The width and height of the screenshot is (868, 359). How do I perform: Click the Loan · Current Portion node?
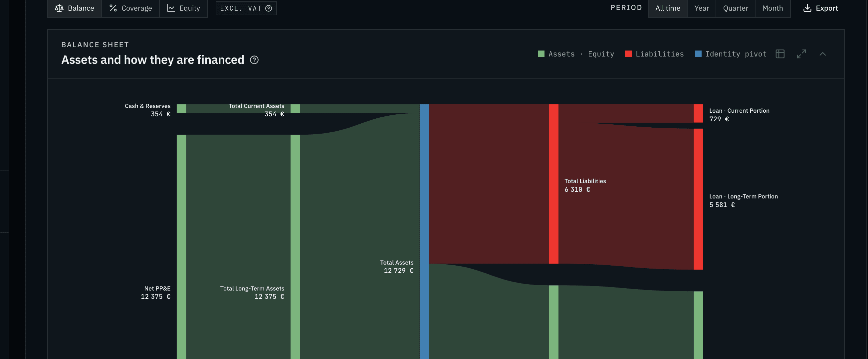[x=698, y=113]
